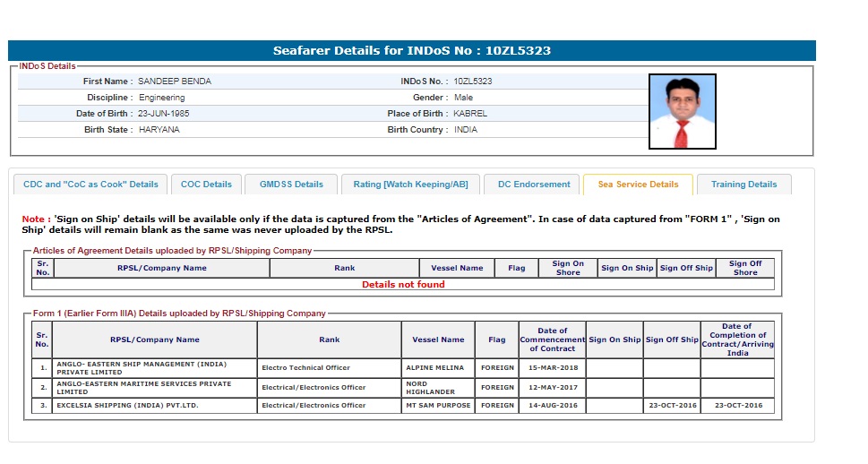The width and height of the screenshot is (868, 464).
Task: Open the Training Details tab
Action: coord(743,185)
